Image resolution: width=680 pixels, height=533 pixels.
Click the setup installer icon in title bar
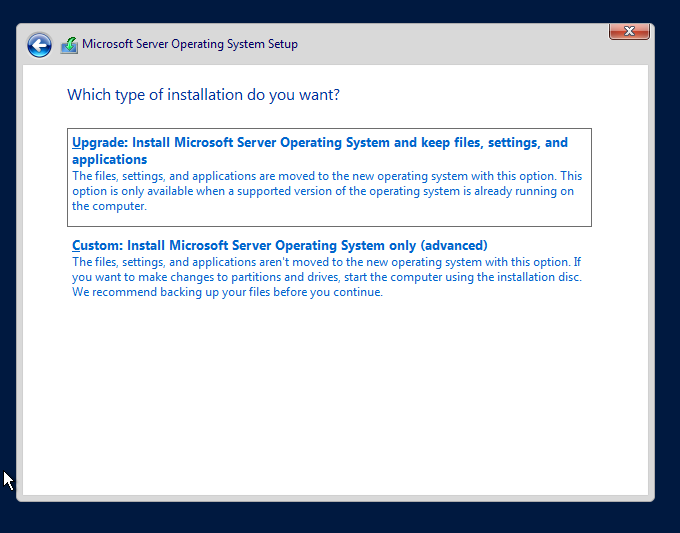pyautogui.click(x=69, y=45)
